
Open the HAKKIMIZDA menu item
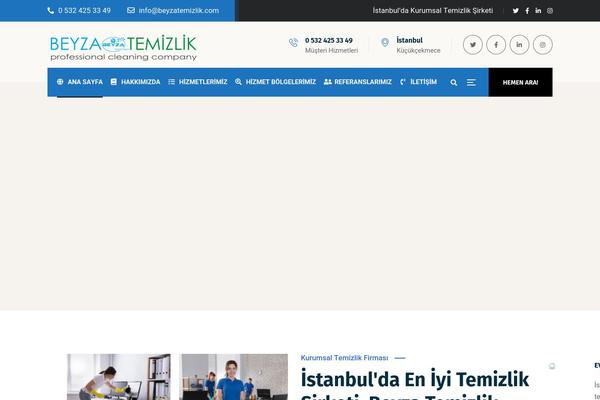click(135, 82)
